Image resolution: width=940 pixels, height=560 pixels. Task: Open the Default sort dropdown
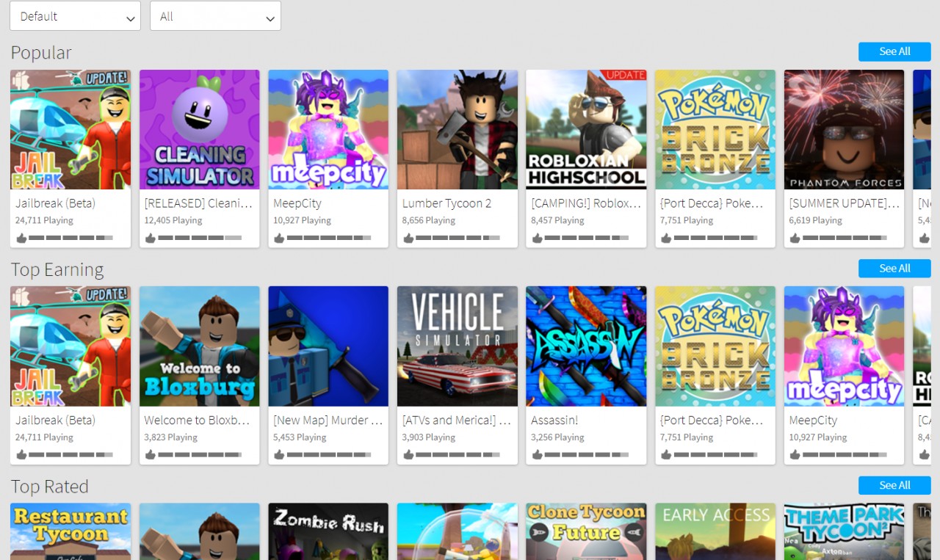75,16
